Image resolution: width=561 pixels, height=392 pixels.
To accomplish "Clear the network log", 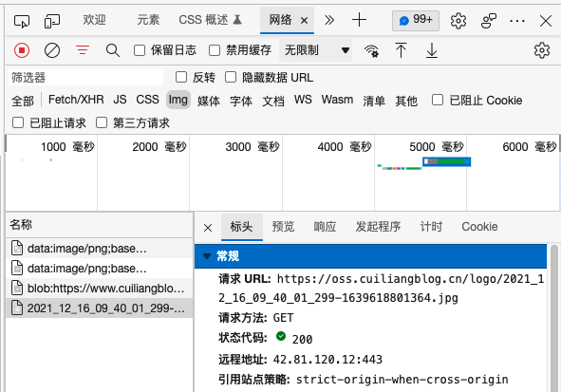I will pyautogui.click(x=52, y=50).
